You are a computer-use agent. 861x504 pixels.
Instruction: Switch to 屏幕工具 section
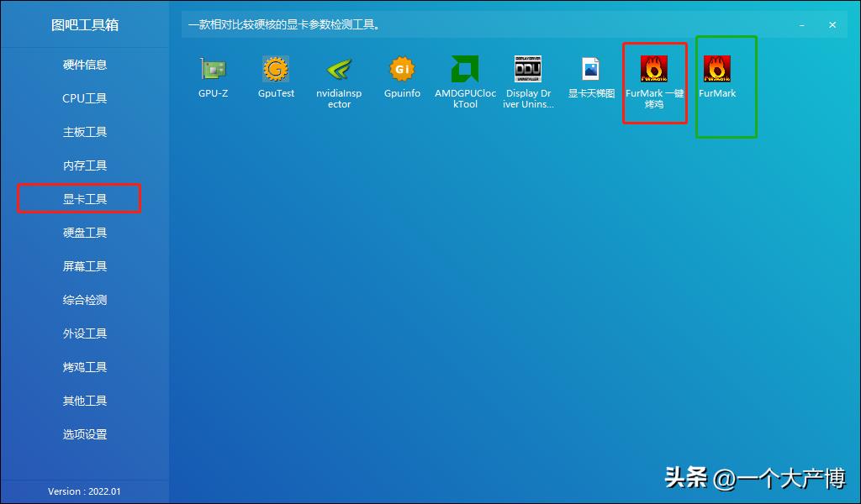[85, 266]
